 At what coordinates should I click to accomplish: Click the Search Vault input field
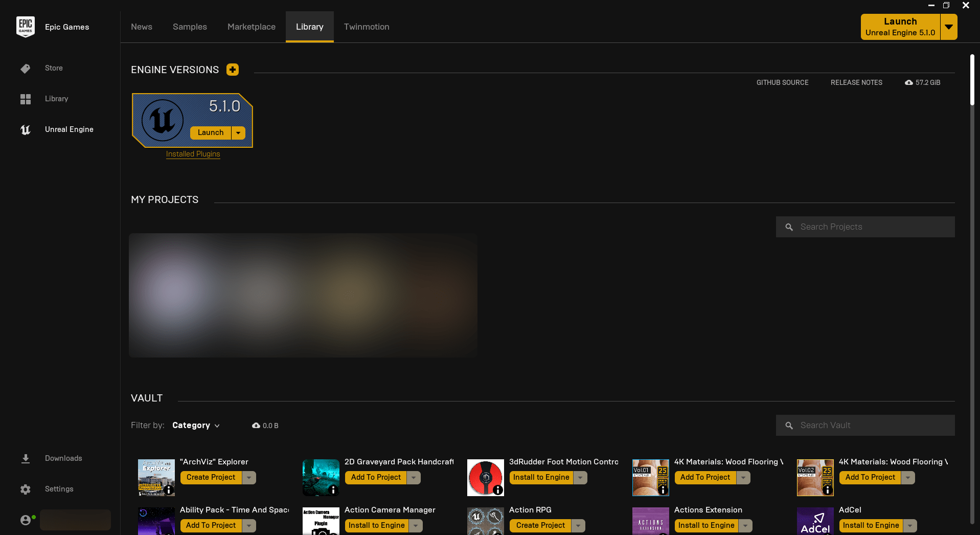point(865,426)
